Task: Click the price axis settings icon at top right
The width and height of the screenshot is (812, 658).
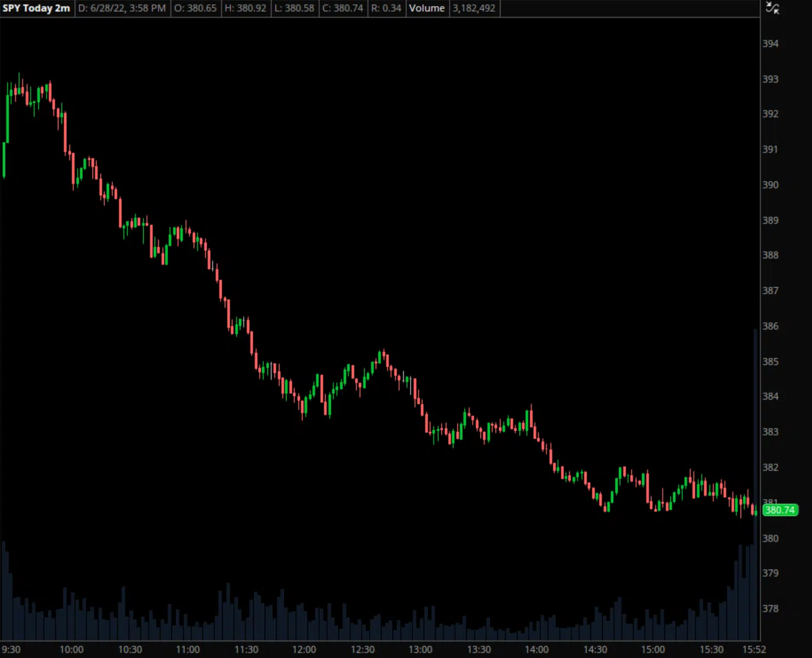Action: coord(772,8)
